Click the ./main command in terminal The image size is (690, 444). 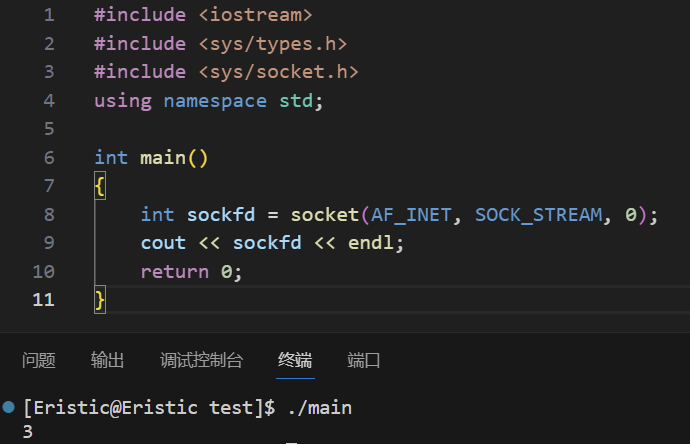[320, 407]
